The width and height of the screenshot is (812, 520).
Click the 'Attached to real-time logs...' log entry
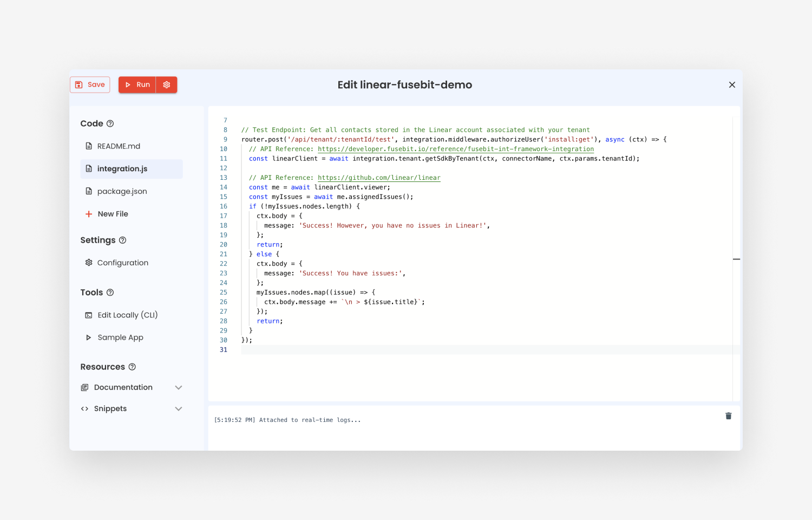(x=287, y=420)
